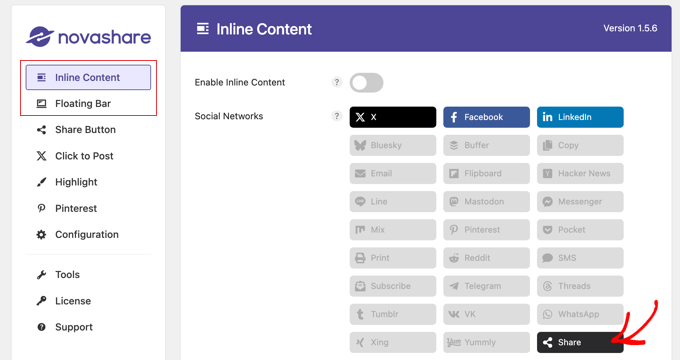This screenshot has width=680, height=360.
Task: Enable the Line network
Action: click(x=393, y=202)
